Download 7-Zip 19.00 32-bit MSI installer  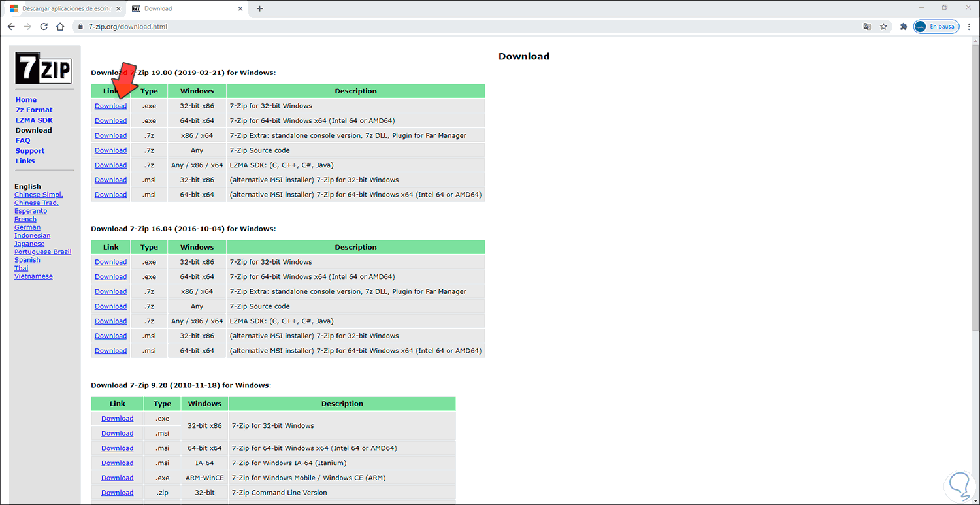110,180
